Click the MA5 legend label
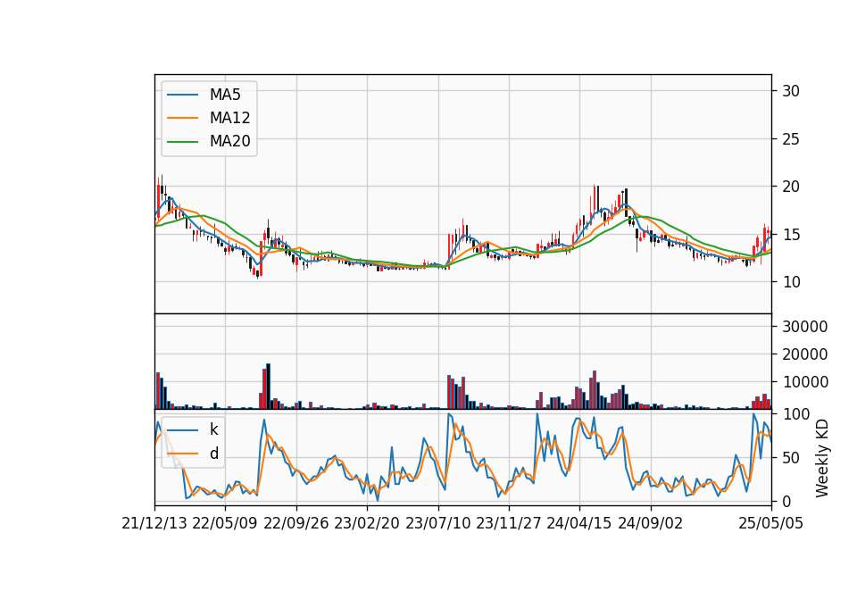 tap(225, 95)
